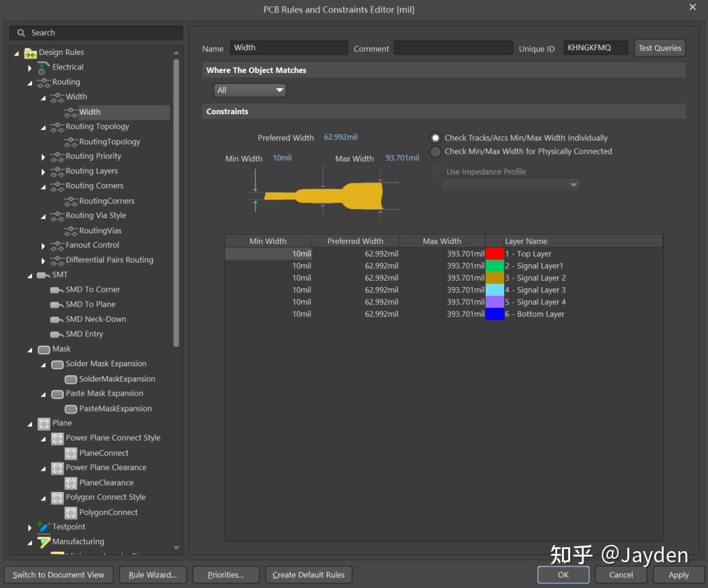
Task: Select Check Min/Max Width for Physically Connected
Action: (x=435, y=152)
